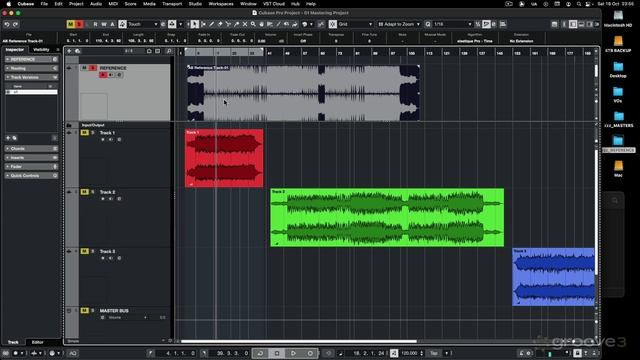640x360 pixels.
Task: Open the Grid snap type dropdown
Action: coord(355,24)
